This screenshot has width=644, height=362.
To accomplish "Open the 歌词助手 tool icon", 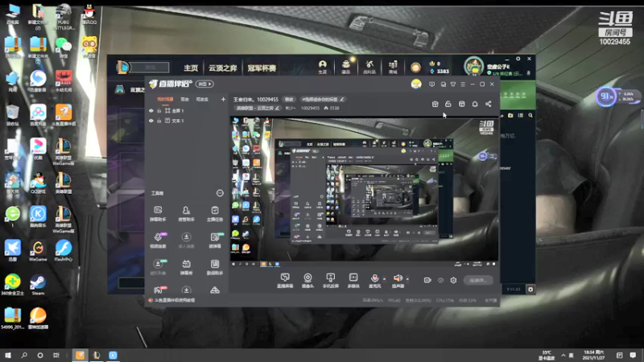I will [x=215, y=267].
